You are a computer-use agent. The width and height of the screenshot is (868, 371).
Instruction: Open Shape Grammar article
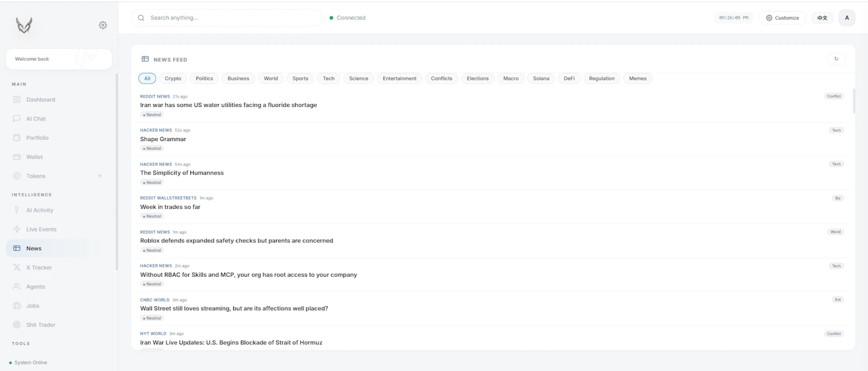[163, 139]
